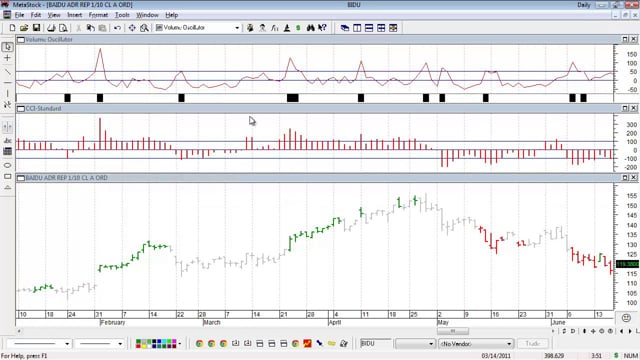Click the tile stacked window icon
The width and height of the screenshot is (640, 360).
(x=369, y=28)
